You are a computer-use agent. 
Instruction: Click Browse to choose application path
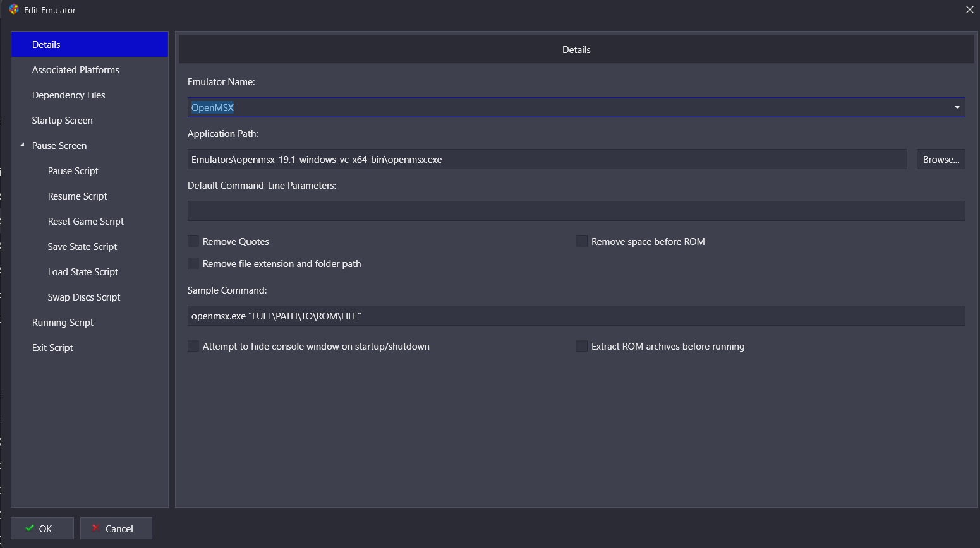click(940, 160)
